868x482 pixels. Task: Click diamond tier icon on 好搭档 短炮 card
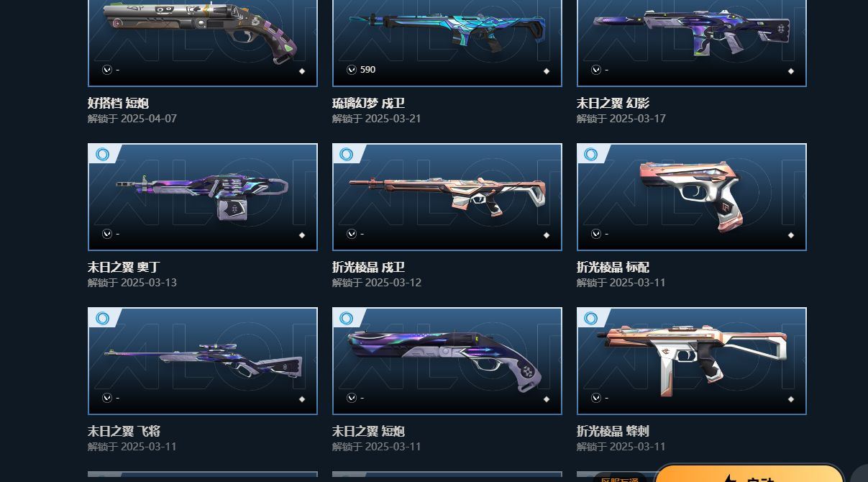(302, 71)
